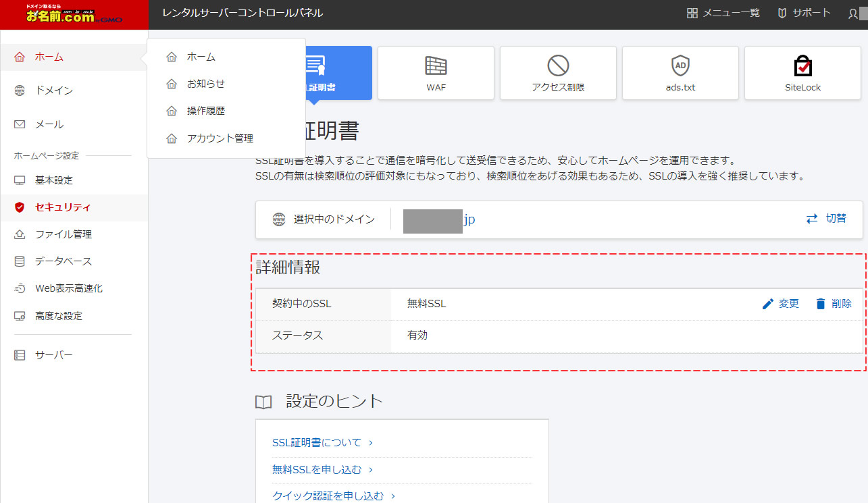Image resolution: width=868 pixels, height=503 pixels.
Task: Click the WAF brick wall icon
Action: pyautogui.click(x=436, y=65)
